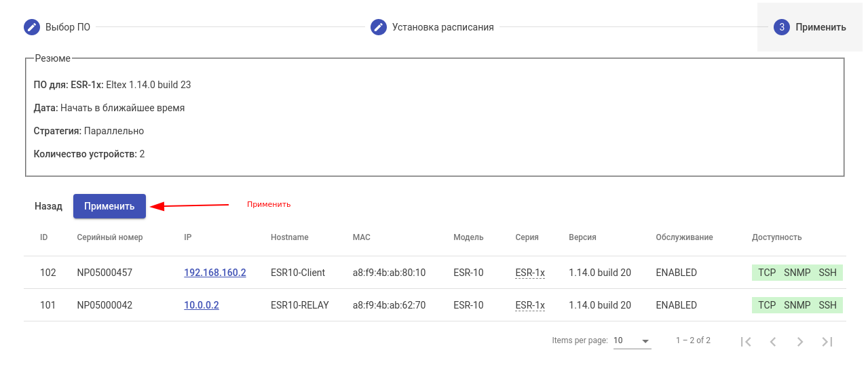Click the pencil icon beside Выбор ПО
The height and width of the screenshot is (373, 868).
(32, 27)
